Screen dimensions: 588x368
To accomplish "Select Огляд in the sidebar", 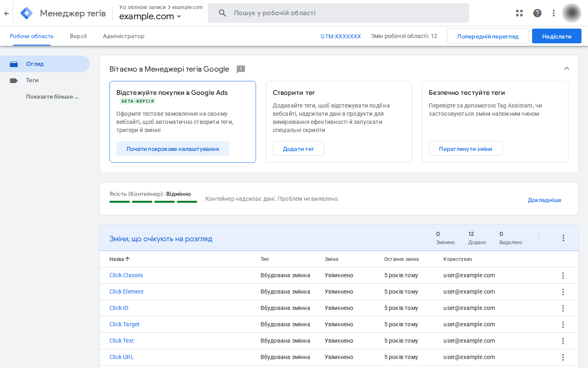I will coord(45,64).
